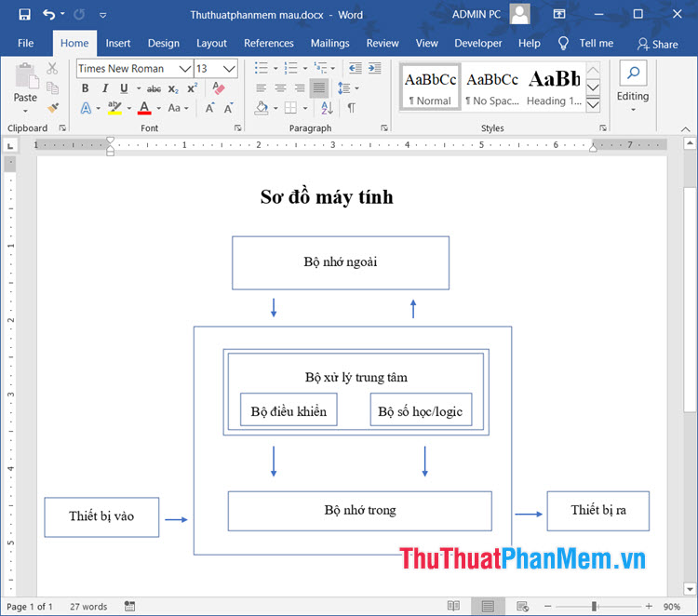Viewport: 698px width, 616px height.
Task: Click the Share button
Action: pyautogui.click(x=657, y=44)
